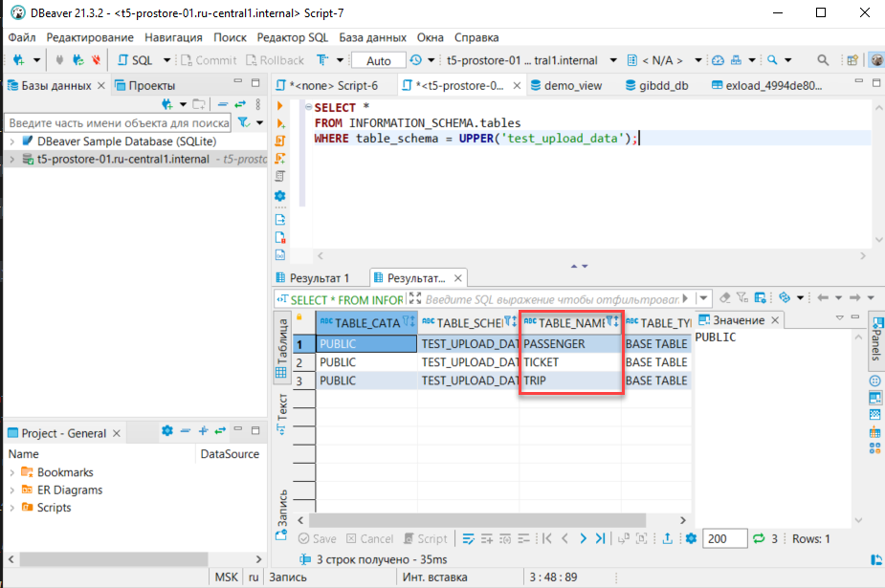Click the SQL button in main toolbar
The image size is (885, 588).
point(135,60)
